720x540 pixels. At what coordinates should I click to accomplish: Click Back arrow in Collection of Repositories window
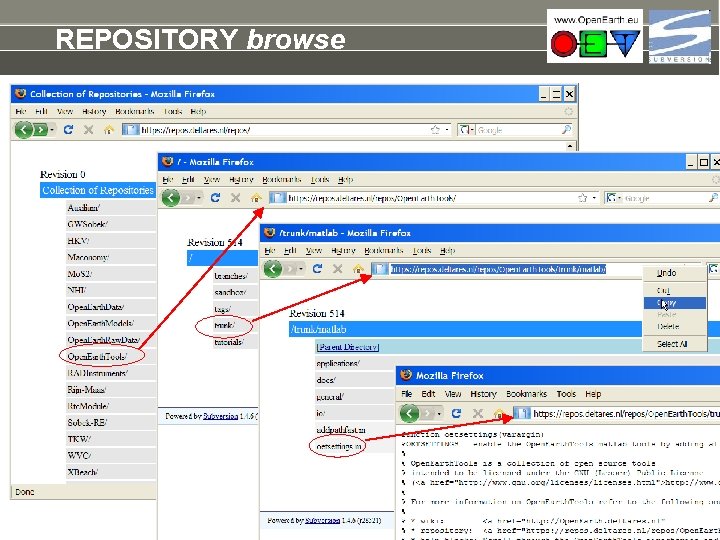pyautogui.click(x=23, y=130)
